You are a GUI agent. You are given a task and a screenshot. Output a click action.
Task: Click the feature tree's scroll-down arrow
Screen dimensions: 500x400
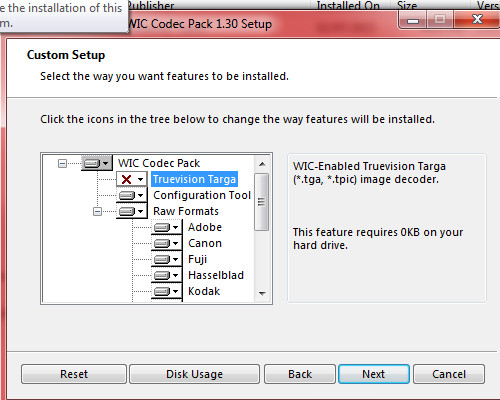tap(262, 294)
